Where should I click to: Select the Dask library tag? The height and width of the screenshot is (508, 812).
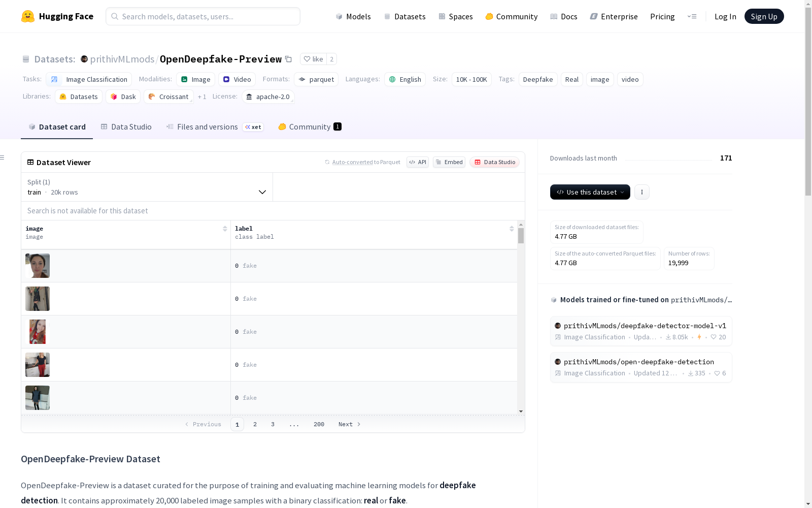[123, 97]
